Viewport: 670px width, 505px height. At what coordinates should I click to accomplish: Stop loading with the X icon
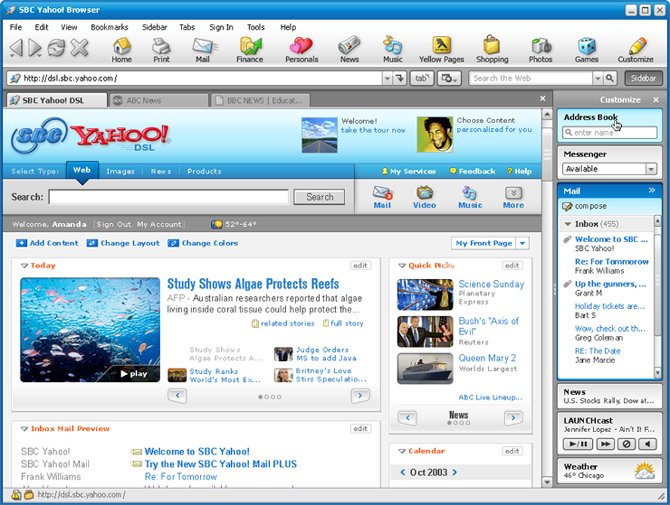click(79, 47)
